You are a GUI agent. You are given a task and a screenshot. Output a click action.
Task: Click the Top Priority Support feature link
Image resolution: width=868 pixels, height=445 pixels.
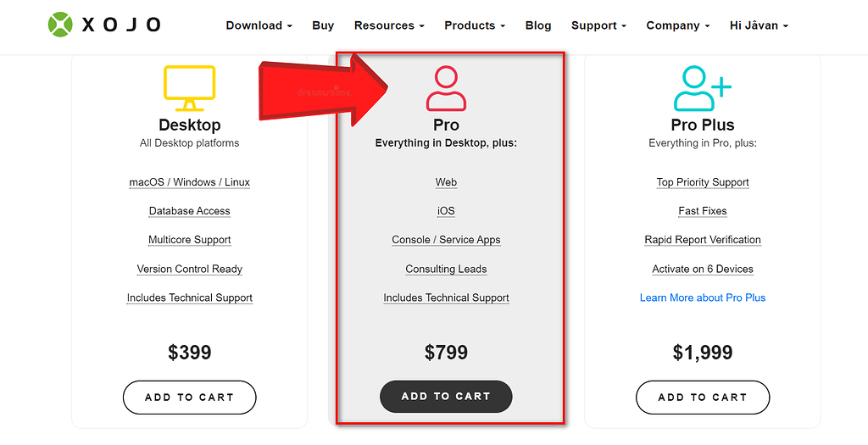pos(703,182)
